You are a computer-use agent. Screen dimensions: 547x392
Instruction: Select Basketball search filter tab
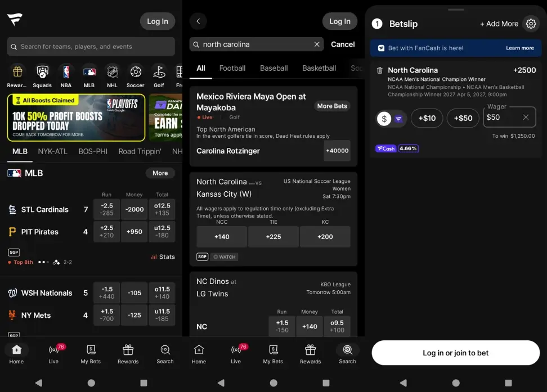tap(319, 69)
